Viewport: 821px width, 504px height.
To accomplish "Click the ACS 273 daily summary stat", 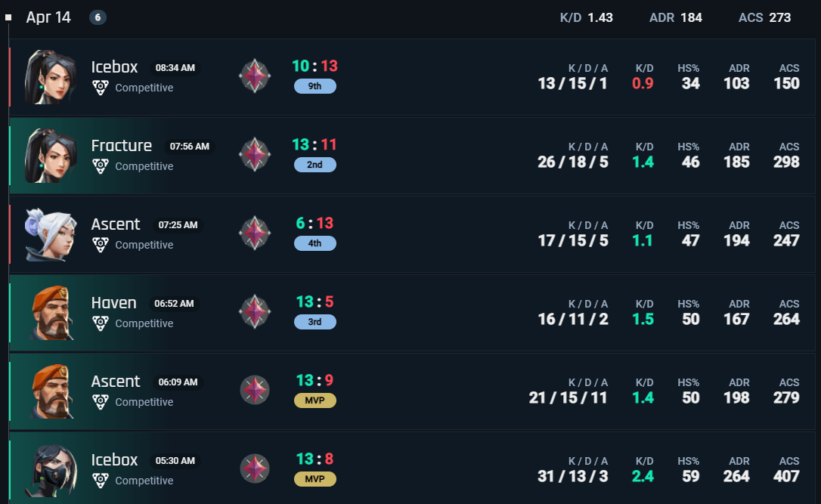I will pyautogui.click(x=764, y=17).
